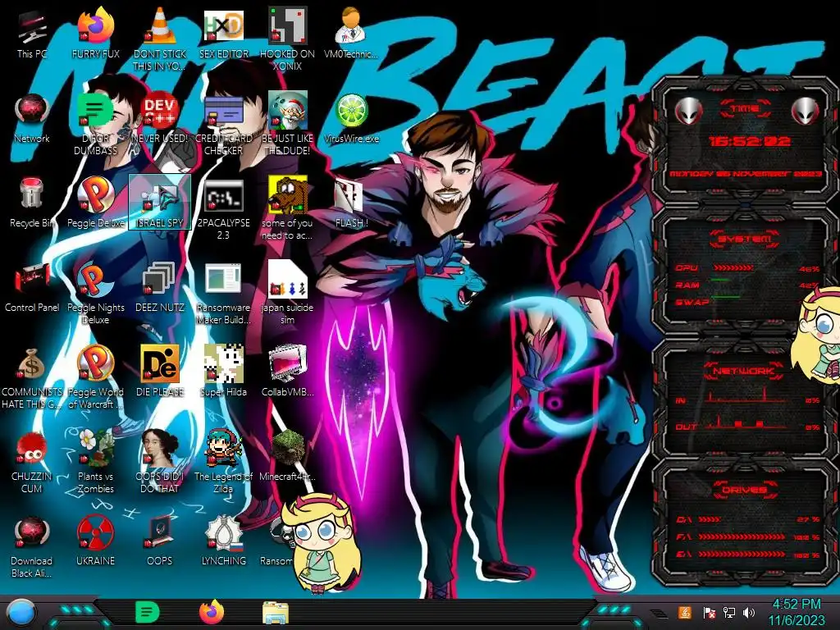Open the Minecraft4Fr... grass block icon
Image resolution: width=840 pixels, height=630 pixels.
[288, 456]
